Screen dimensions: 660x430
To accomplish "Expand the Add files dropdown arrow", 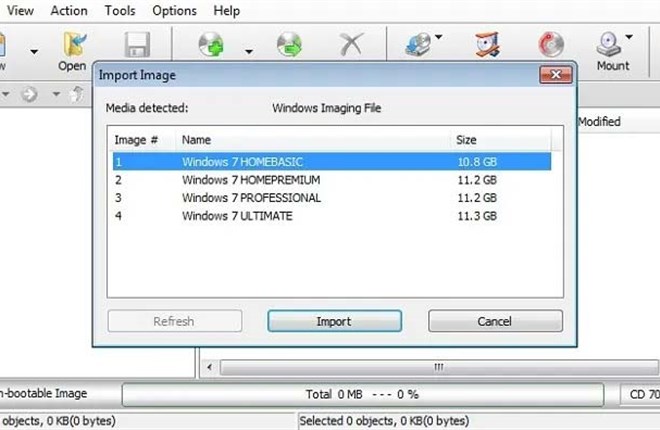I will pos(249,52).
